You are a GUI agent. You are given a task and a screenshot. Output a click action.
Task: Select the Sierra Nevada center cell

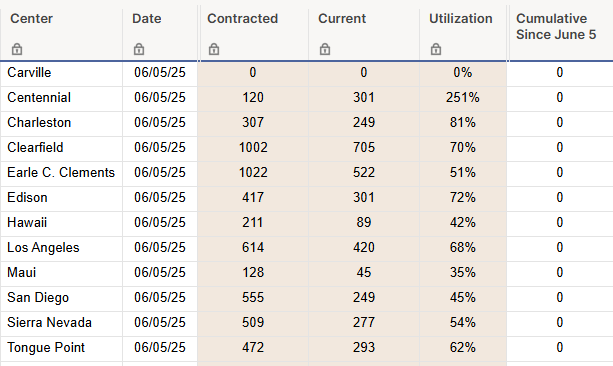62,323
